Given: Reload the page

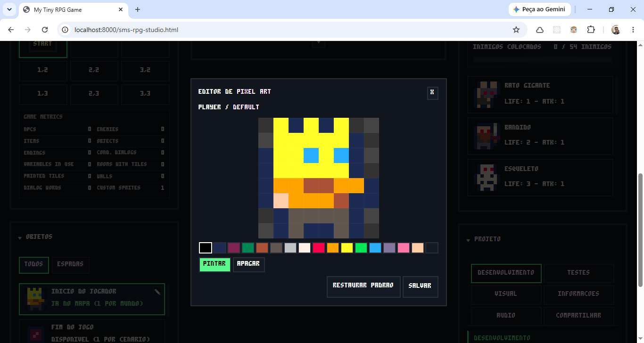Looking at the screenshot, I should (45, 30).
